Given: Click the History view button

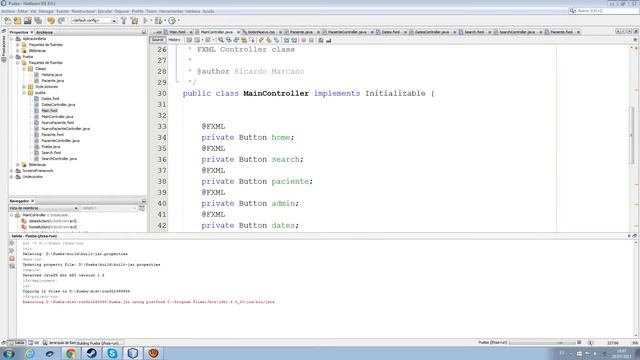Looking at the screenshot, I should point(174,40).
